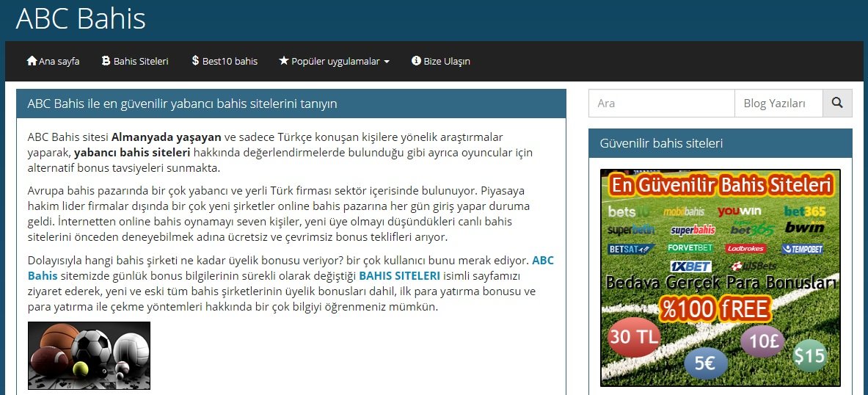Click the BETSAT logo in banner

point(632,249)
